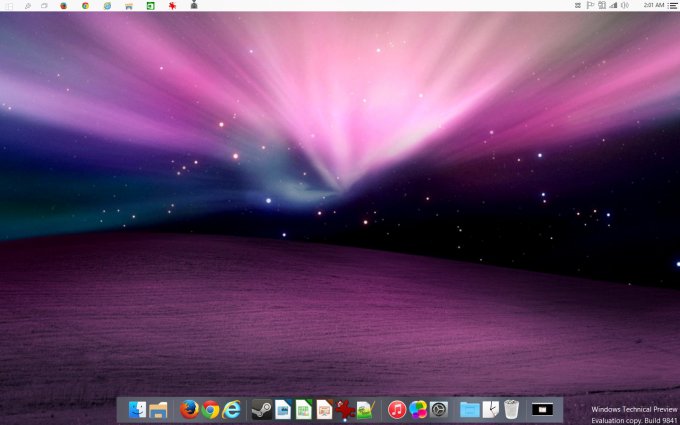
Task: Open the network signal tray icon
Action: coord(613,5)
